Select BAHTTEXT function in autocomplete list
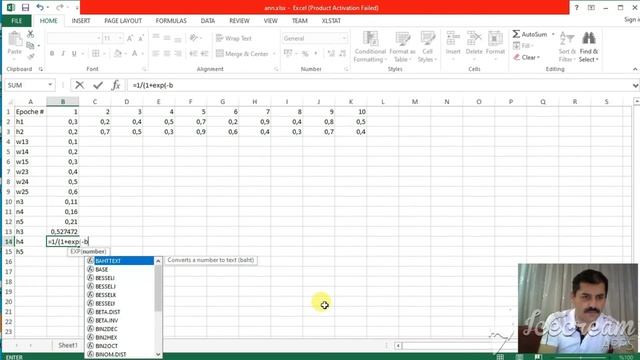This screenshot has height=360, width=640. [x=120, y=260]
